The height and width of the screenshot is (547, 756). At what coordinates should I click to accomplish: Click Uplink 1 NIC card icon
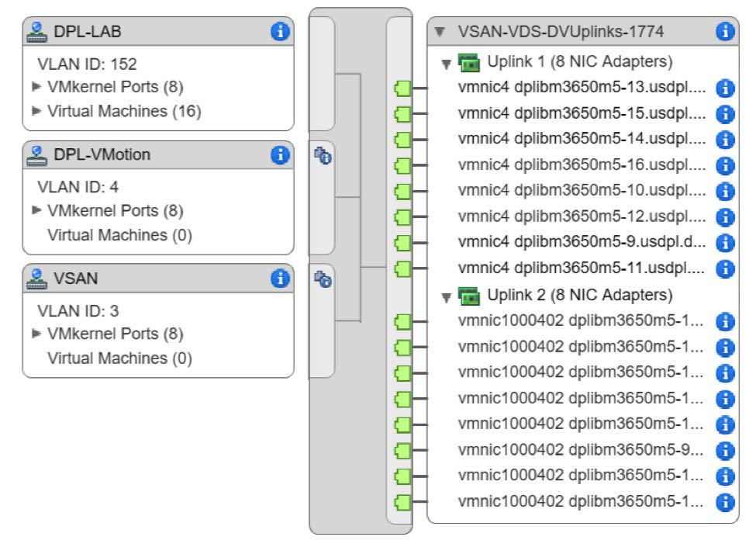coord(469,63)
